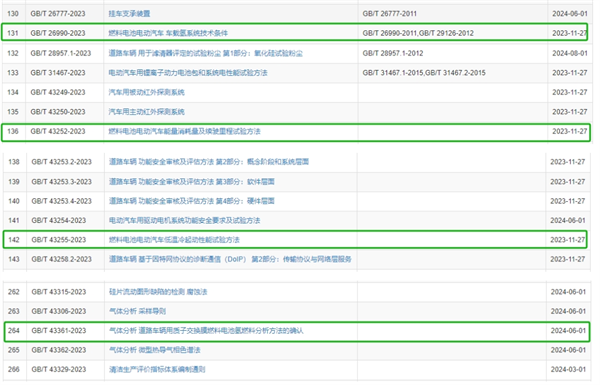
Task: Click date 2024-06-01 in row 130
Action: coord(570,14)
